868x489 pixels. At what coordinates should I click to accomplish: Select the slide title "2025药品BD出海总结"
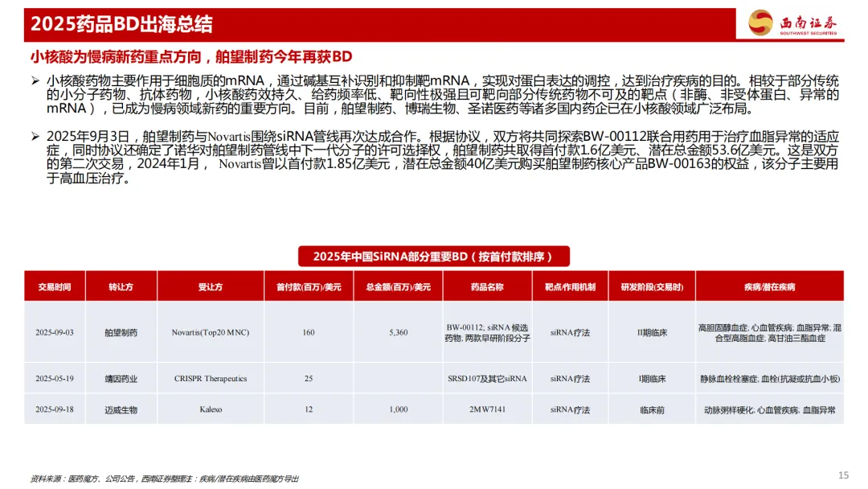(x=121, y=24)
